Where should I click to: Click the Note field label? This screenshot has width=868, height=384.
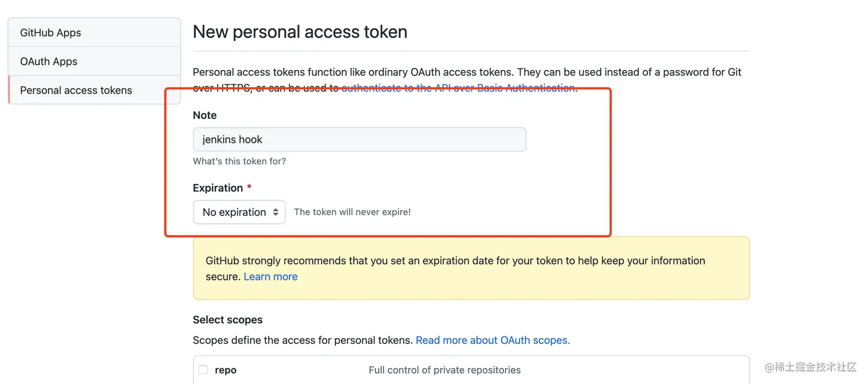tap(205, 115)
